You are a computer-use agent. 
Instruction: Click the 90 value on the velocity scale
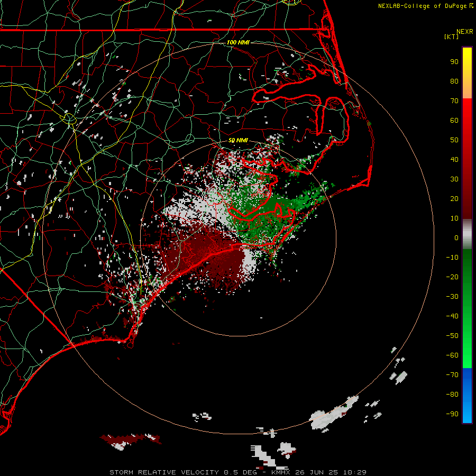tap(454, 62)
